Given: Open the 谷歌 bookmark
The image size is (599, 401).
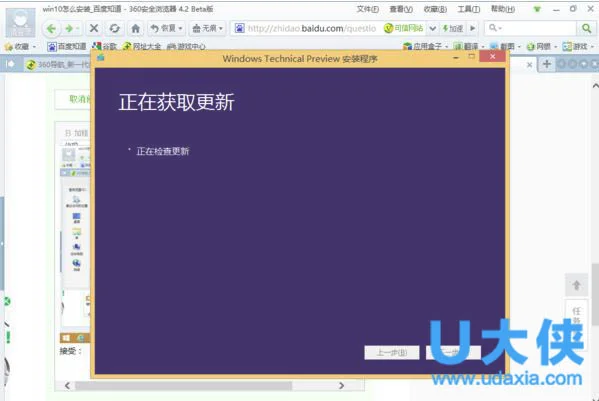Looking at the screenshot, I should (104, 47).
